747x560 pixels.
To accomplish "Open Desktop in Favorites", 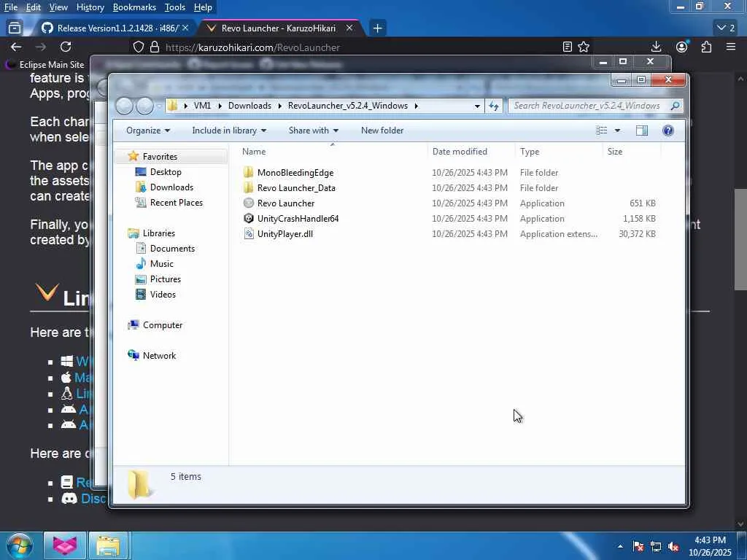I will click(166, 172).
